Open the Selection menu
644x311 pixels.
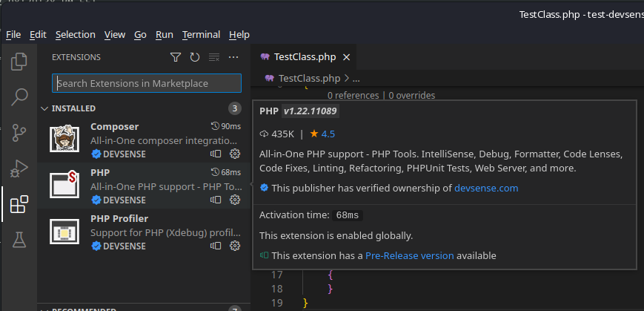[x=75, y=35]
